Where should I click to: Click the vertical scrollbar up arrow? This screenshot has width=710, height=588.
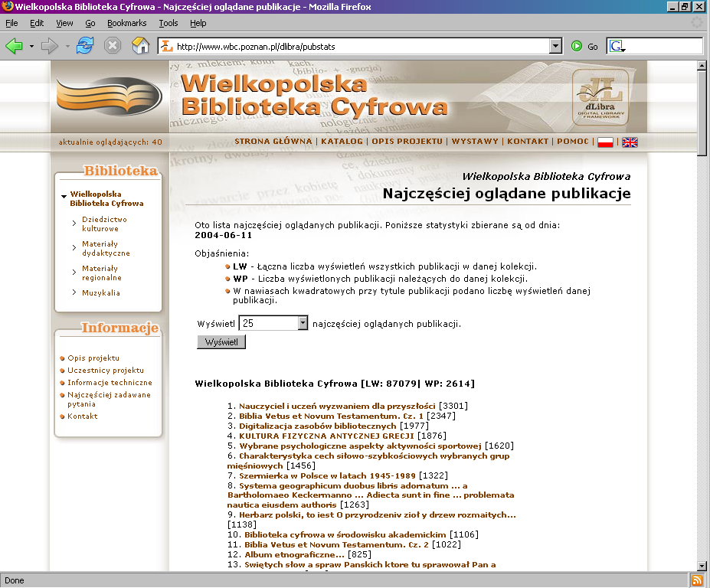tap(702, 66)
